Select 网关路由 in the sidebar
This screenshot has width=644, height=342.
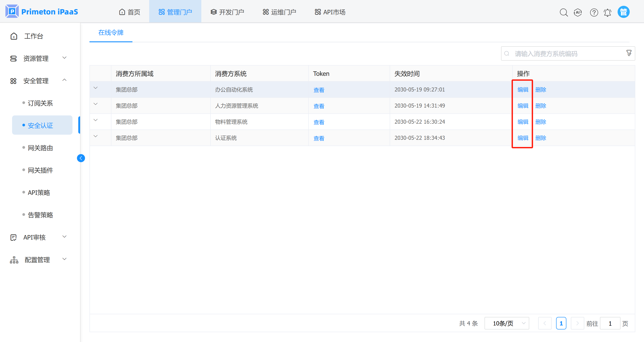(x=40, y=148)
